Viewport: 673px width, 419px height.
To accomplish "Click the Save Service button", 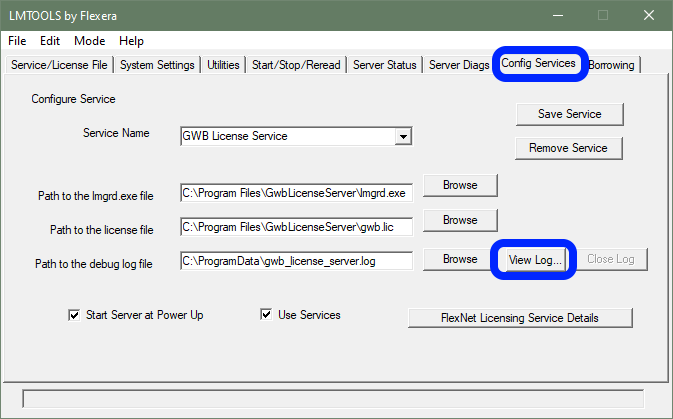I will 570,114.
